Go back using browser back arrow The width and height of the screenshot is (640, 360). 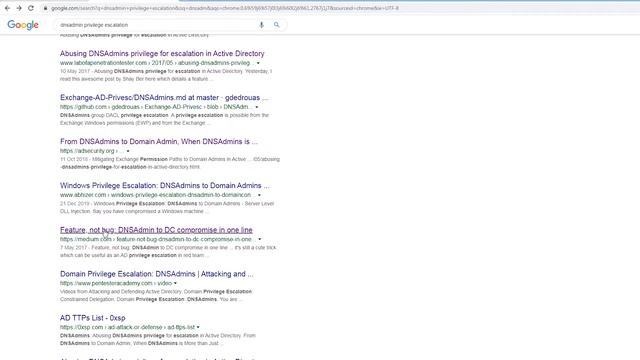(x=7, y=8)
